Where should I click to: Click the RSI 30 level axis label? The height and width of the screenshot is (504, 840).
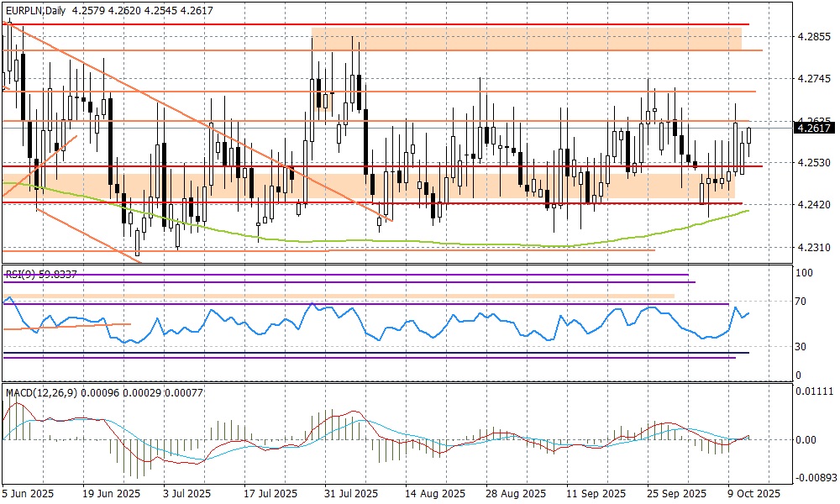pos(804,347)
